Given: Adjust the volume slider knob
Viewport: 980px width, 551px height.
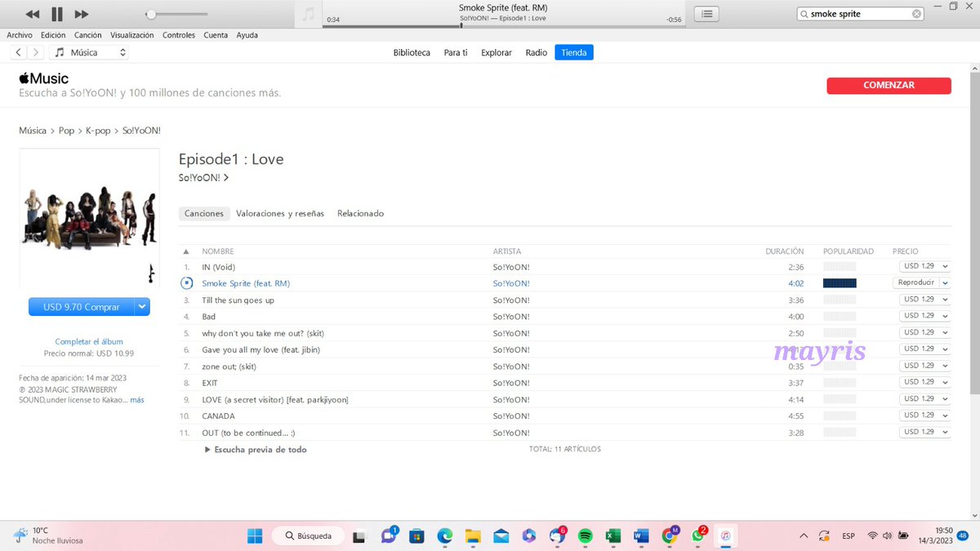Looking at the screenshot, I should pos(151,14).
